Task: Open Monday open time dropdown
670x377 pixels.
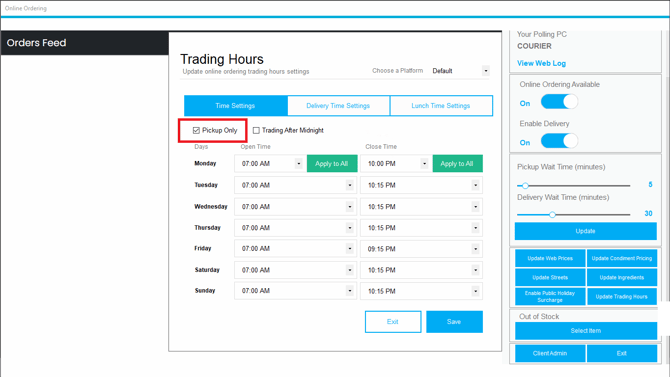Action: pyautogui.click(x=299, y=164)
